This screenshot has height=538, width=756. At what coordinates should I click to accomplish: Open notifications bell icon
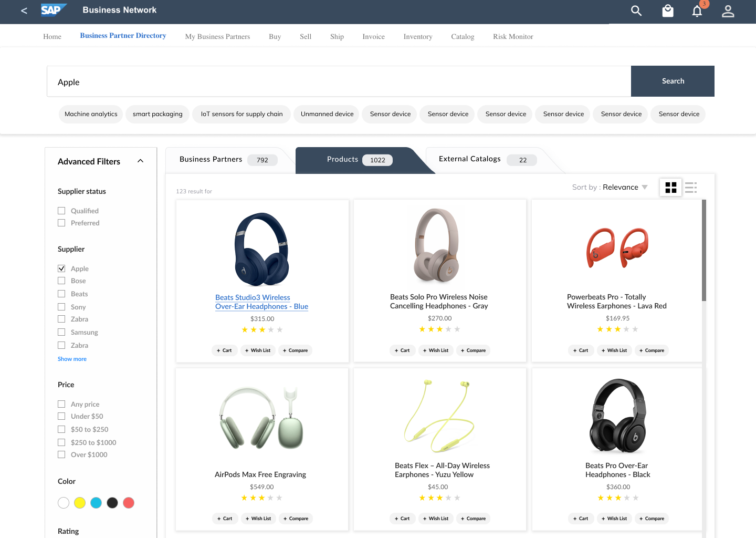(697, 11)
